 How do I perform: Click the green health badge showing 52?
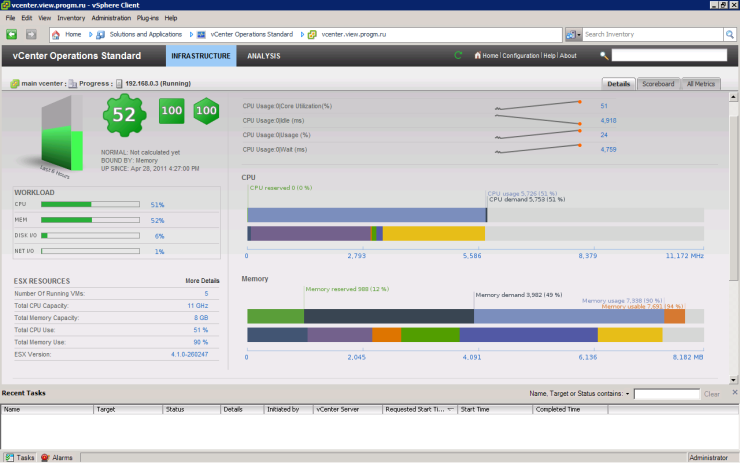point(124,115)
